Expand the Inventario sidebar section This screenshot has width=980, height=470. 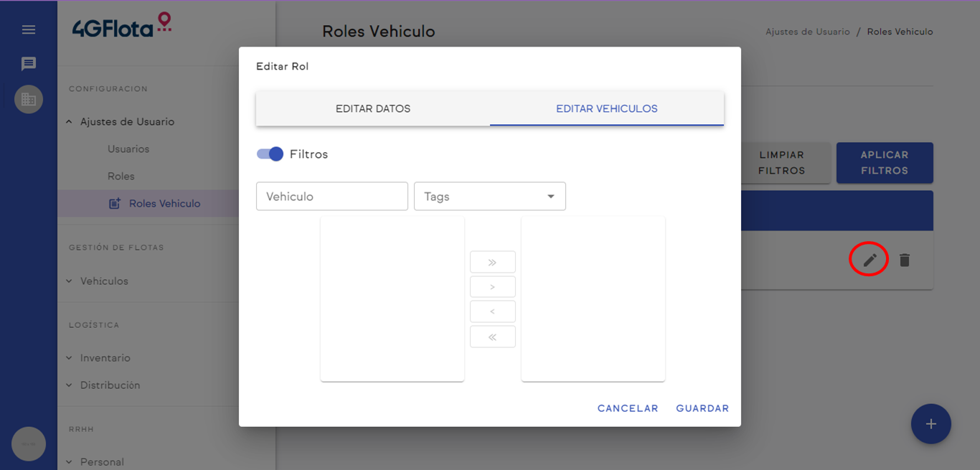pos(105,358)
